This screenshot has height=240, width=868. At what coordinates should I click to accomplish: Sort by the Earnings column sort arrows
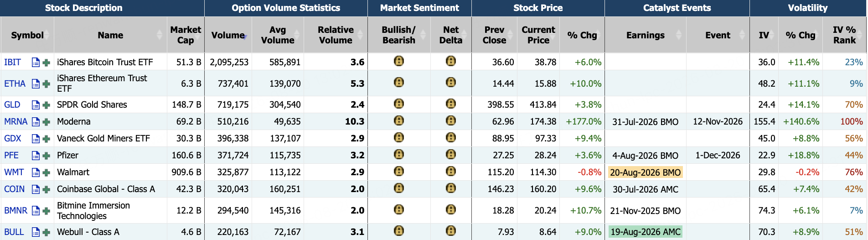tap(678, 35)
